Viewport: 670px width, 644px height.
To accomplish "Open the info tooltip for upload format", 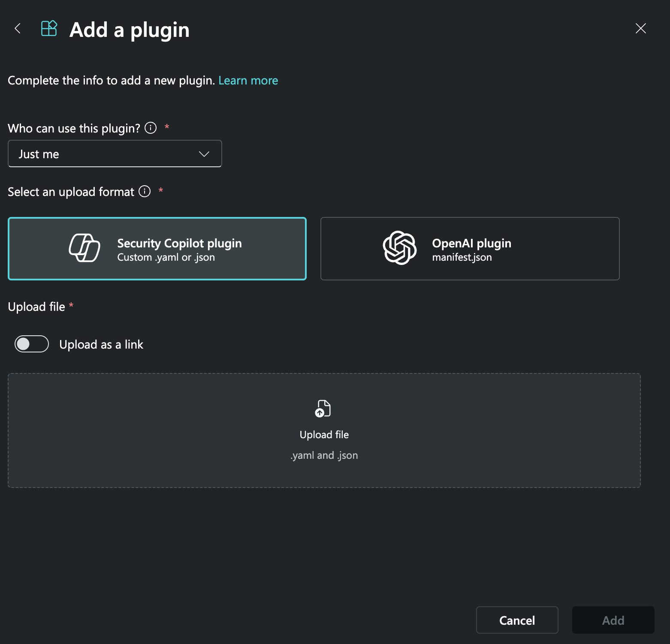I will coord(145,192).
